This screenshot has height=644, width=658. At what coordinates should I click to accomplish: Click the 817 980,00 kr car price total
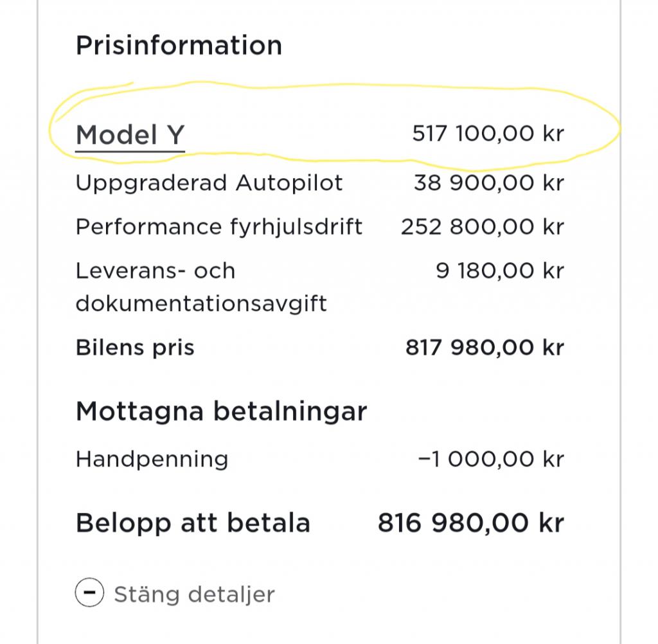[x=485, y=348]
